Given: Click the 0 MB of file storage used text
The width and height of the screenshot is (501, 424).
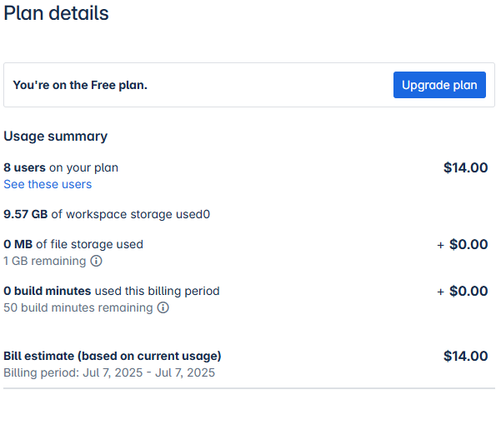Looking at the screenshot, I should 73,244.
